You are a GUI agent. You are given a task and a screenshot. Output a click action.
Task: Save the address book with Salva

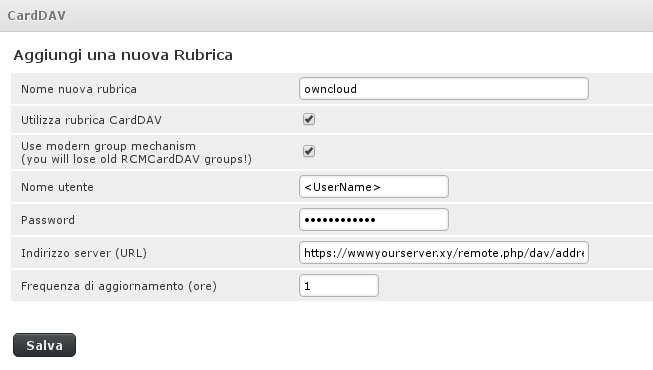[x=45, y=345]
